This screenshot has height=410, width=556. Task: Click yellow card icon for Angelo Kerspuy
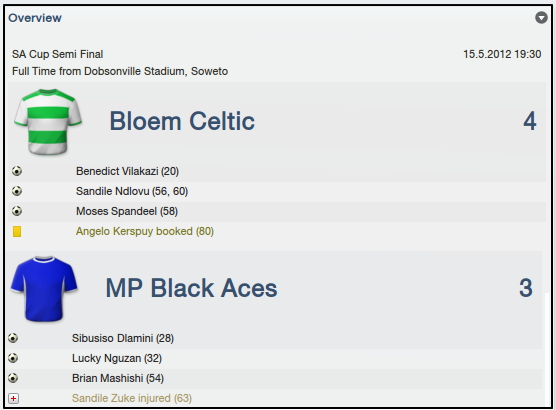(17, 232)
